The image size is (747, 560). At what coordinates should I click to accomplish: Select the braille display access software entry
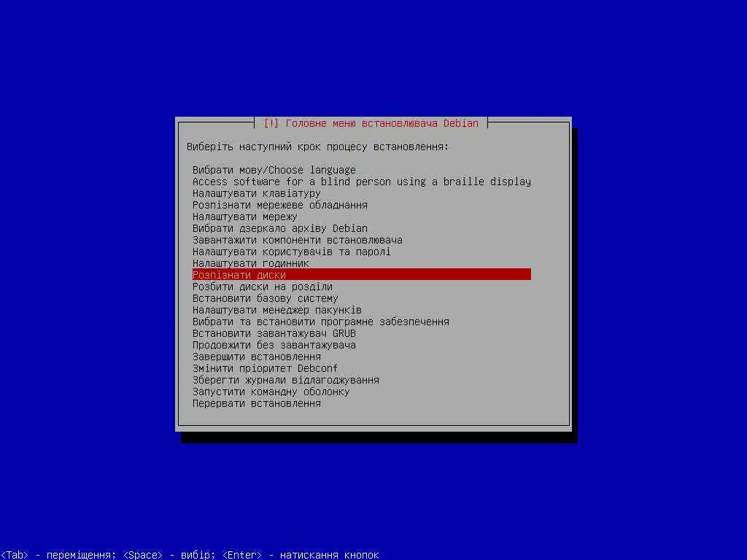362,182
